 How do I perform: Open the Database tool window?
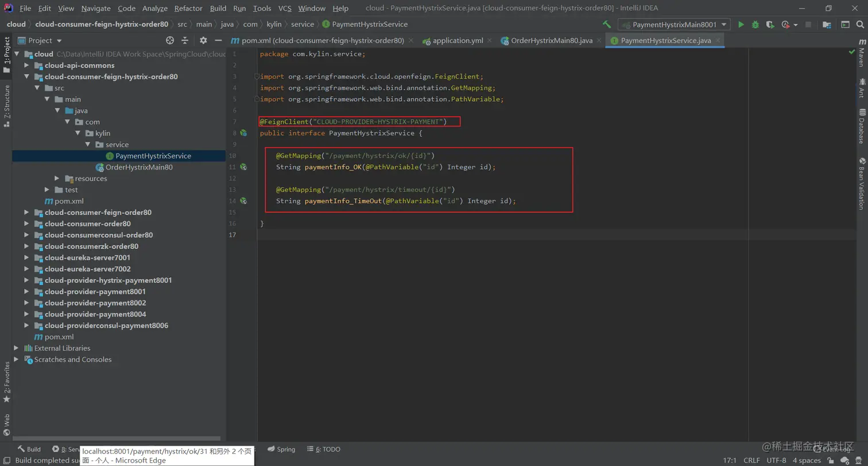click(x=862, y=125)
